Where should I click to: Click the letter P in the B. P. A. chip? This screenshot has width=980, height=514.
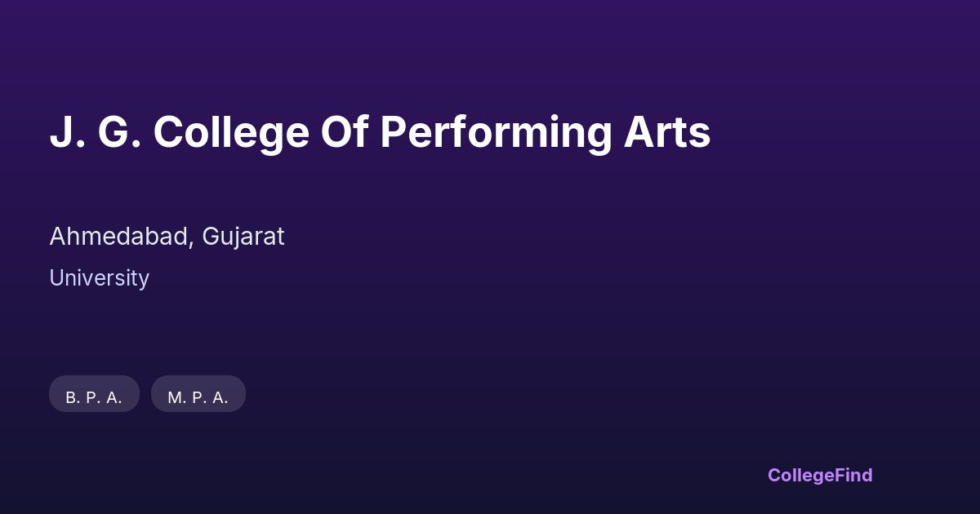(x=92, y=397)
